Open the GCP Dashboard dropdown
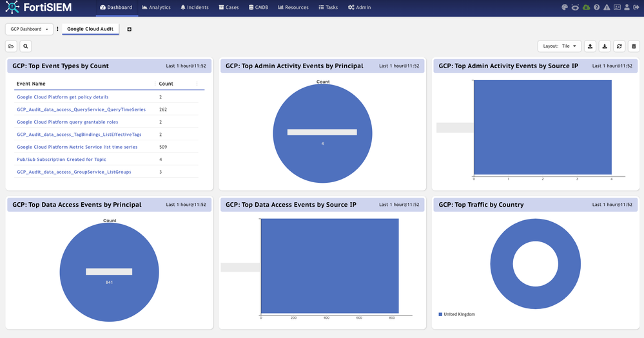Viewport: 644px width, 338px height. pos(29,29)
